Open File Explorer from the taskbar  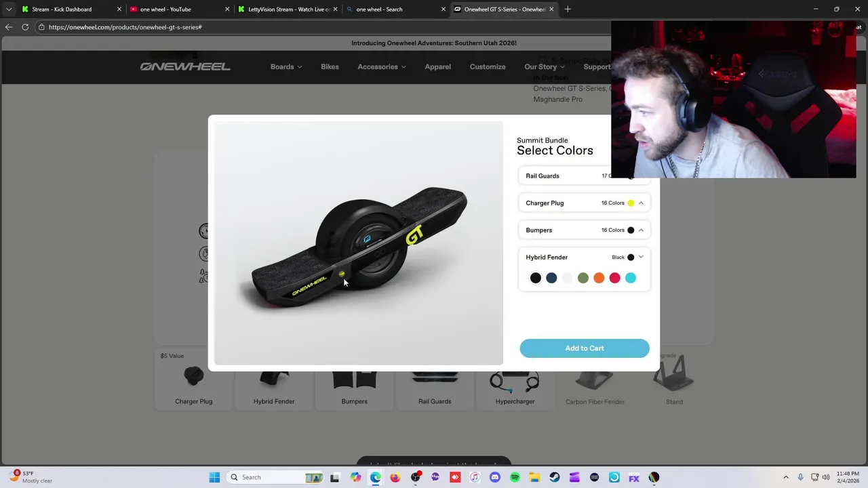click(x=534, y=477)
